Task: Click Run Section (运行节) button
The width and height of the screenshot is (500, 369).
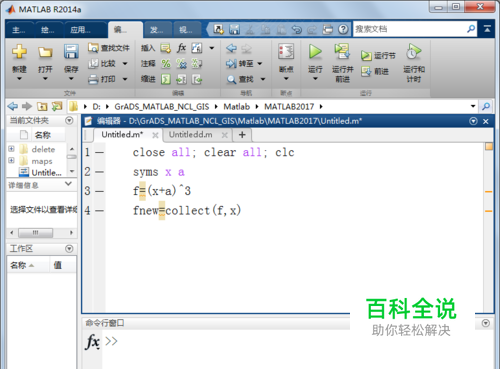Action: click(378, 56)
